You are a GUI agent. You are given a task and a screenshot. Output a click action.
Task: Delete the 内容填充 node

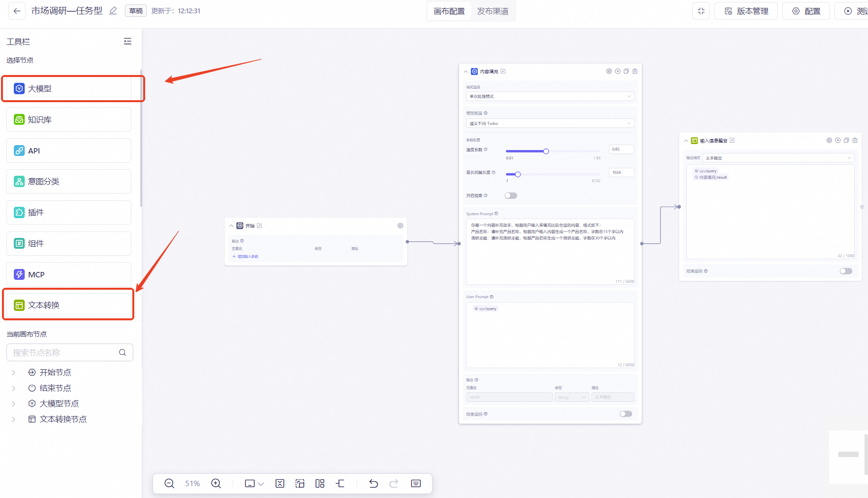635,72
